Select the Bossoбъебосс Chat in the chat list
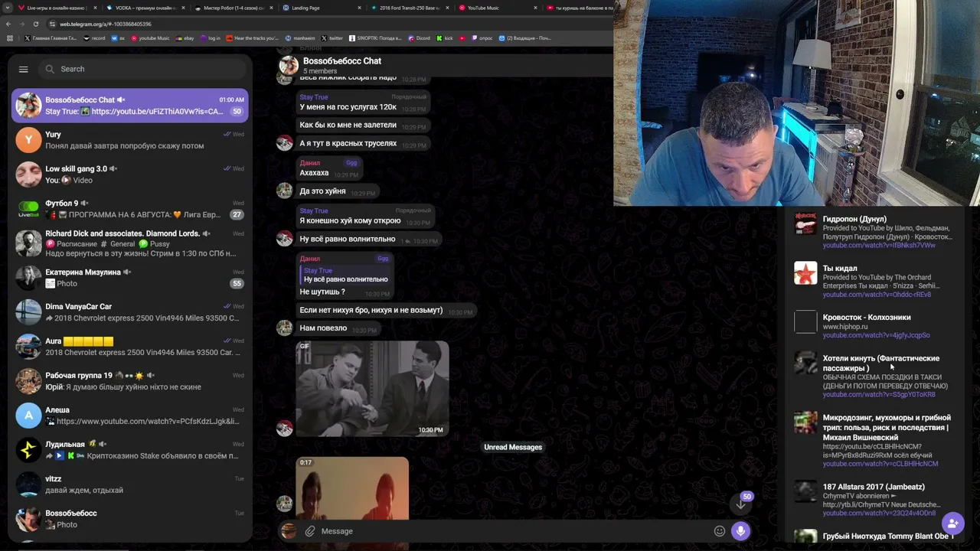The width and height of the screenshot is (980, 551). pos(130,106)
